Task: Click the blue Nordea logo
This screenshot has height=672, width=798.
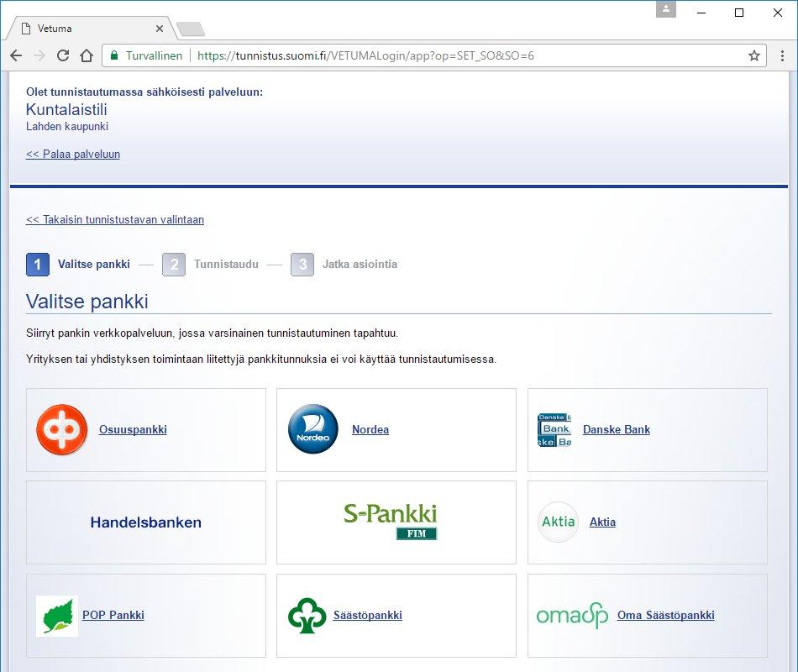Action: 313,429
